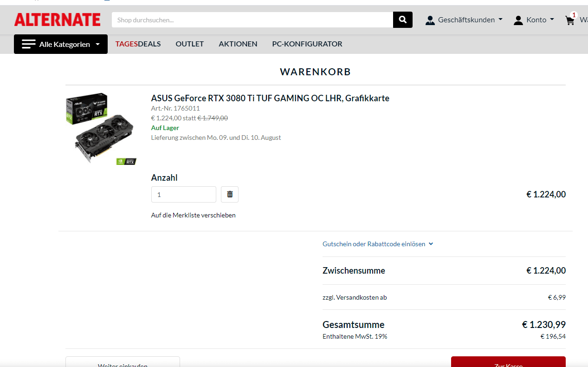Screen dimensions: 588x367
Task: Focus the Shop durchsuchen search field
Action: click(x=252, y=20)
